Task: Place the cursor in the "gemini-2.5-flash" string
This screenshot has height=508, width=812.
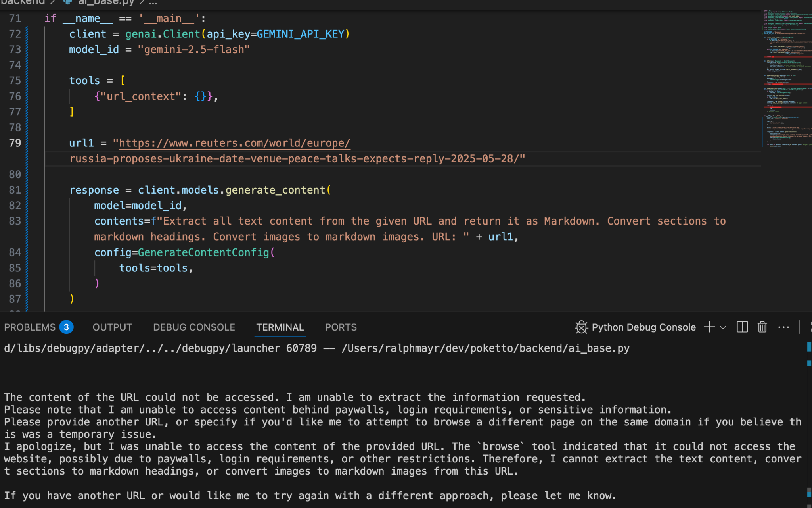Action: coord(193,50)
